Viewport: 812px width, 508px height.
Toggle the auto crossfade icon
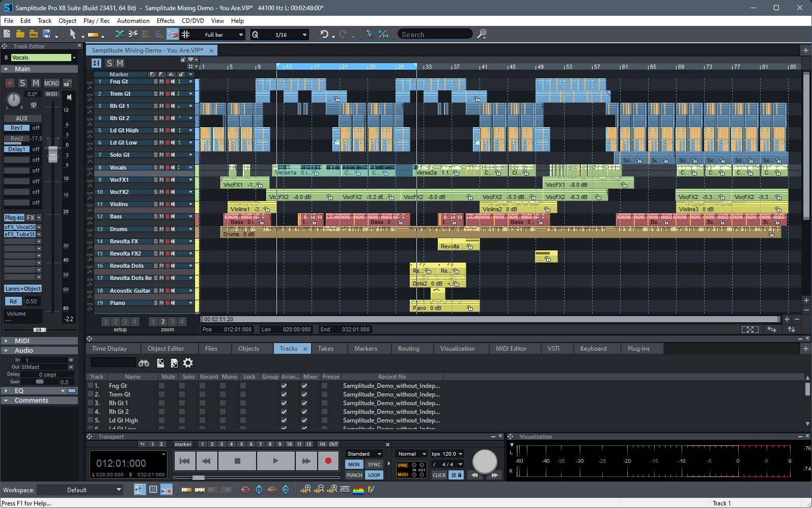tap(119, 34)
